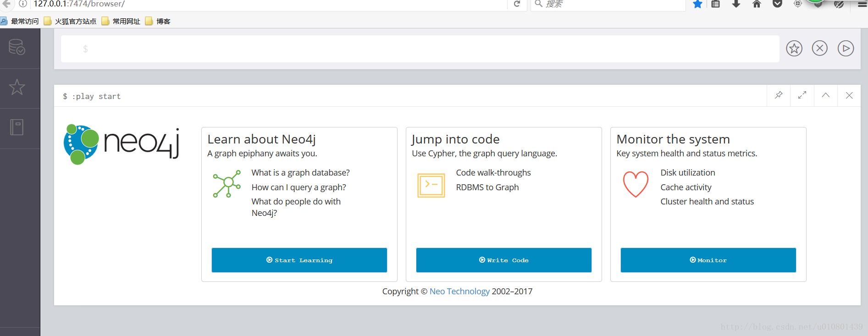The width and height of the screenshot is (868, 336).
Task: Click 'RDBMS to Graph' text
Action: pos(487,187)
